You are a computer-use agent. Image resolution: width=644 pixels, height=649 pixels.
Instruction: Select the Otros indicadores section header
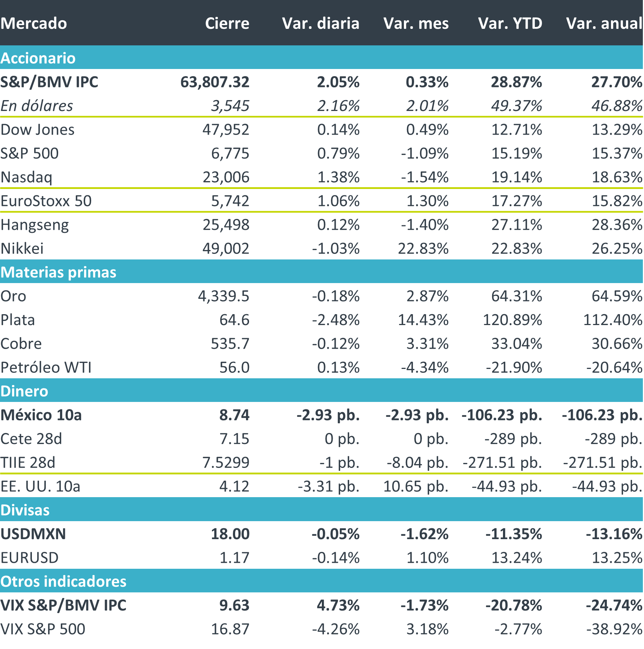tap(63, 581)
